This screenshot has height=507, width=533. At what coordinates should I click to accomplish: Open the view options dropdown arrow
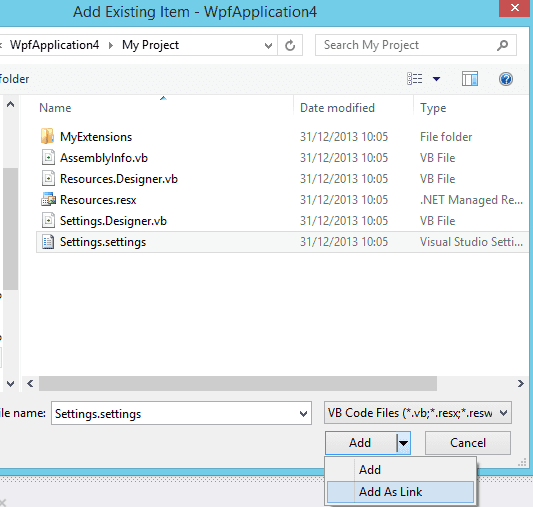[436, 79]
